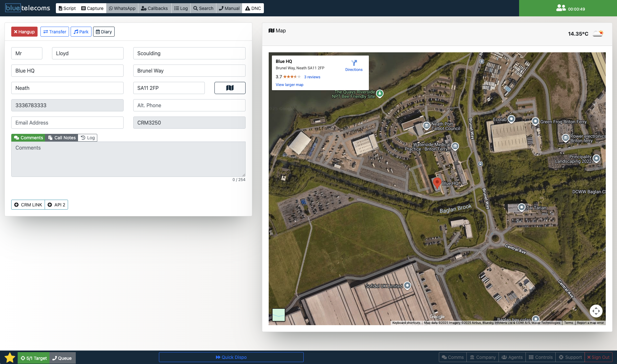Trigger Quick Dispo at the bottom center

point(231,357)
